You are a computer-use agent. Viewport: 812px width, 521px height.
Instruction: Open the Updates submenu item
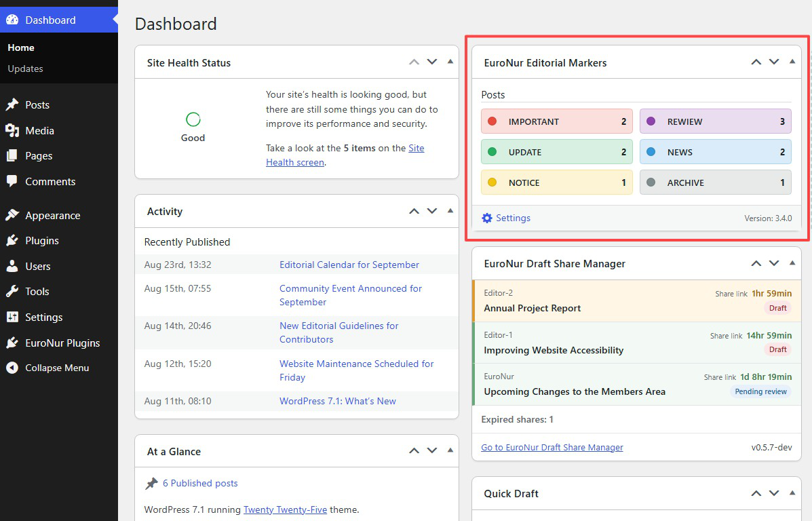[x=25, y=69]
